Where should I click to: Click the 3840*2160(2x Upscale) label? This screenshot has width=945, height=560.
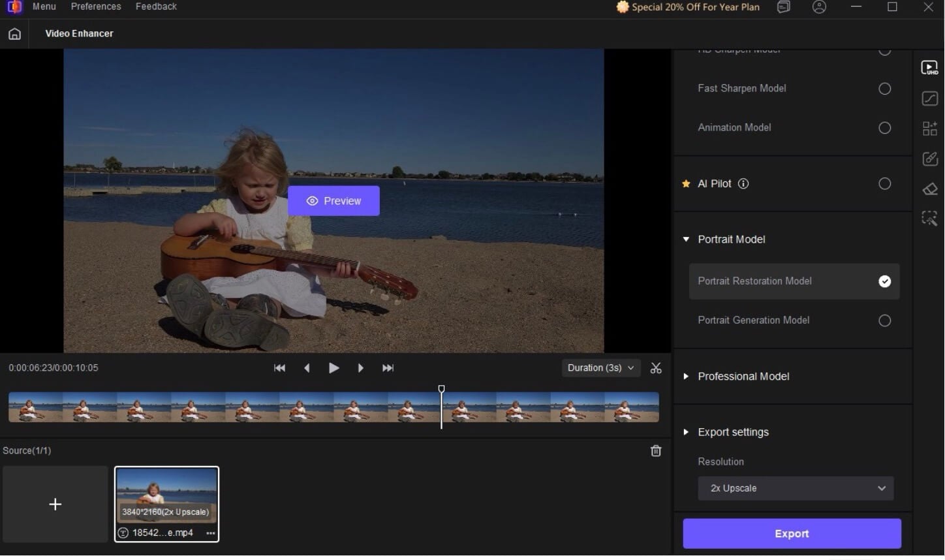pos(166,512)
